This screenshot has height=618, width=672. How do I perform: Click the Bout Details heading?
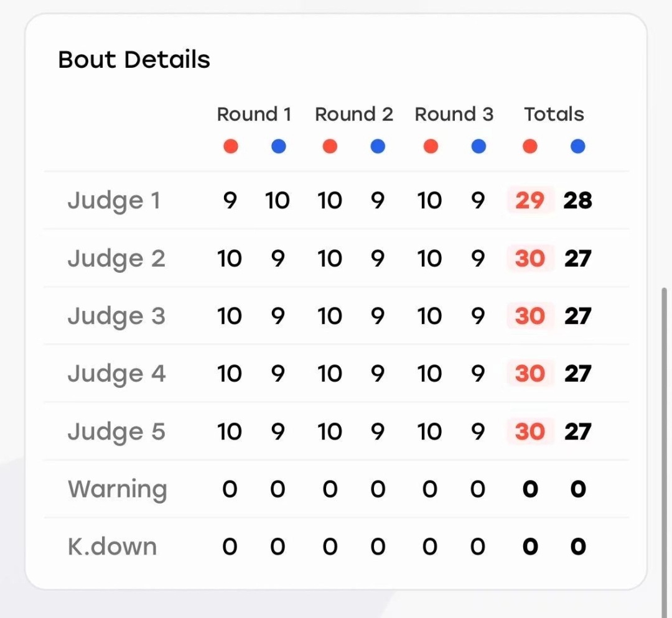point(134,60)
